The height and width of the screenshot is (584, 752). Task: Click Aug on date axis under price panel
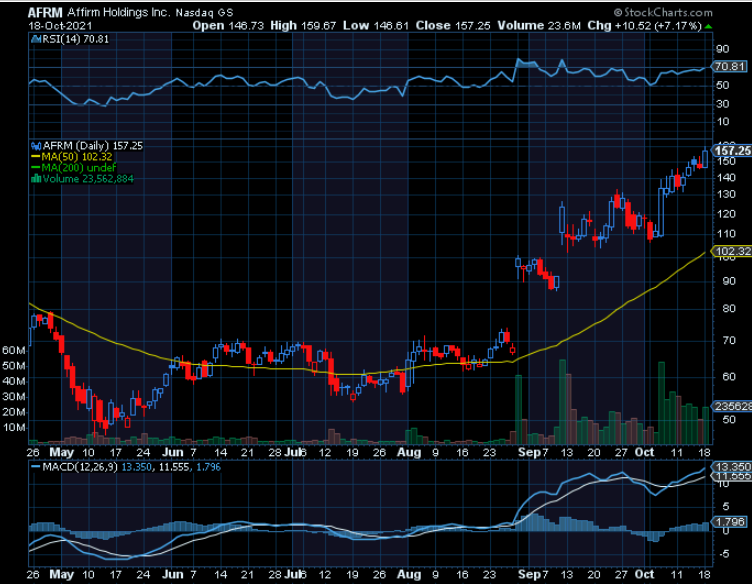tap(409, 453)
